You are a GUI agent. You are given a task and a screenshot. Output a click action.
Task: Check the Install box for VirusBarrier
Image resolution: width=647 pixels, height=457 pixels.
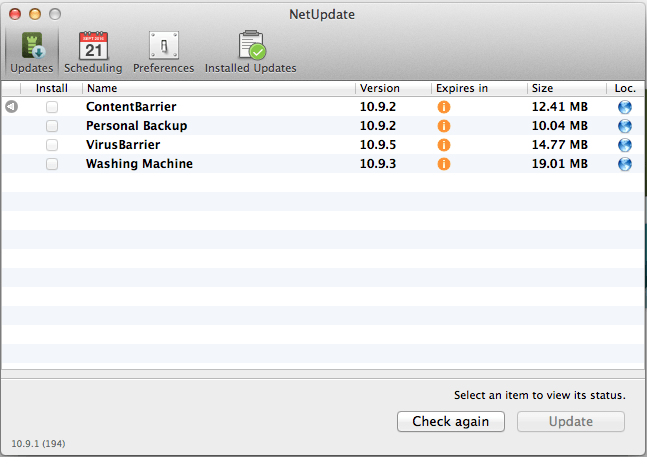click(x=52, y=145)
